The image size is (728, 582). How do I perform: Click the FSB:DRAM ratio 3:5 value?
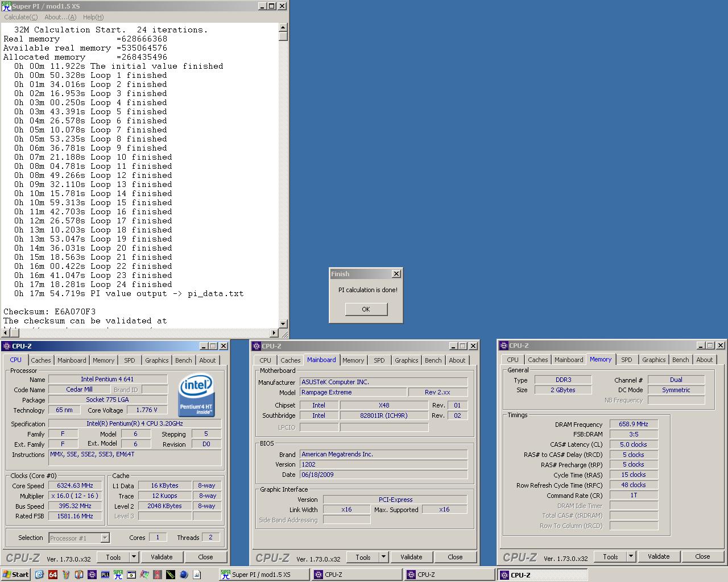(x=634, y=434)
